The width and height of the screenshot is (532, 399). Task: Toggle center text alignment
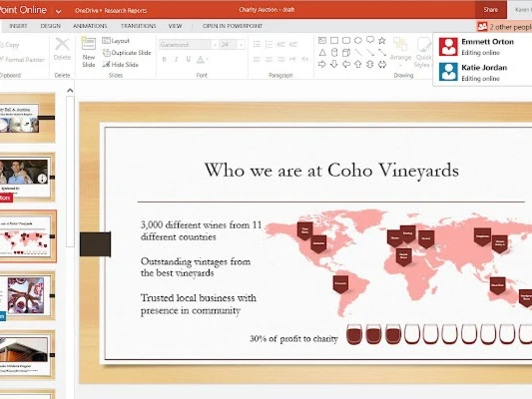269,60
